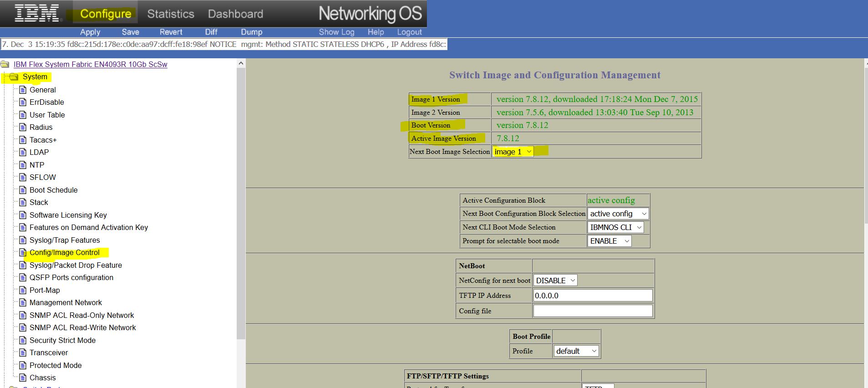Open the Next Boot Image Selection dropdown
Viewport: 868px width, 388px height.
(x=513, y=152)
